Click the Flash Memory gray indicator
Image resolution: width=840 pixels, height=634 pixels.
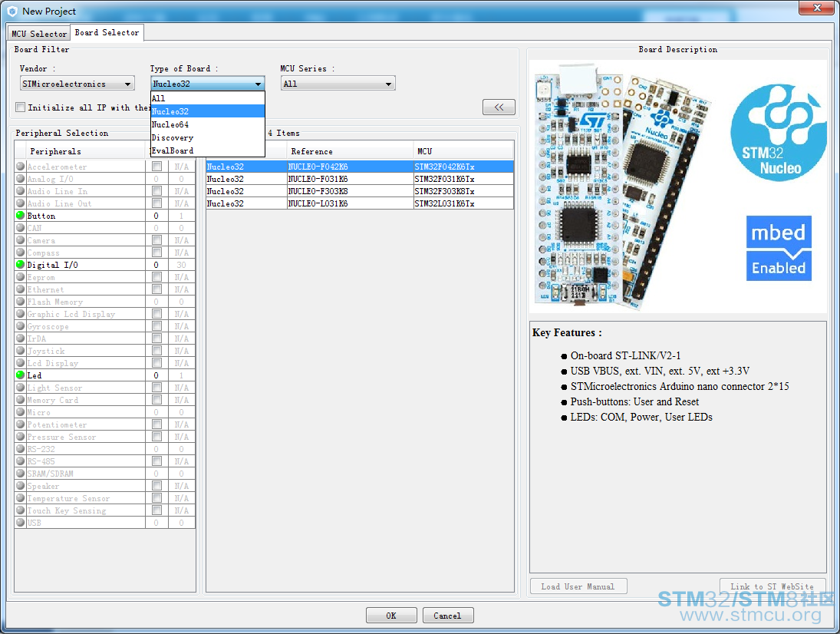(21, 302)
